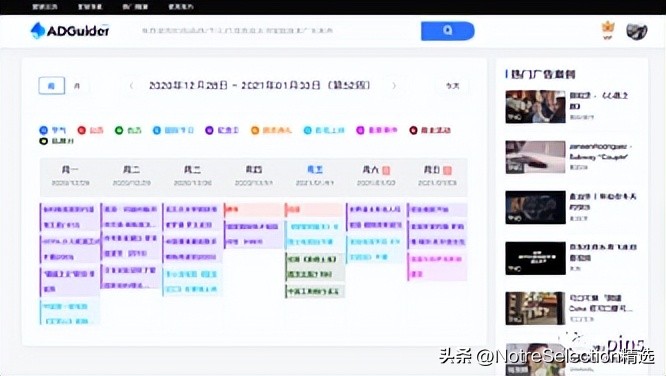This screenshot has width=666, height=376.
Task: Click the second item in black top bar
Action: point(90,7)
